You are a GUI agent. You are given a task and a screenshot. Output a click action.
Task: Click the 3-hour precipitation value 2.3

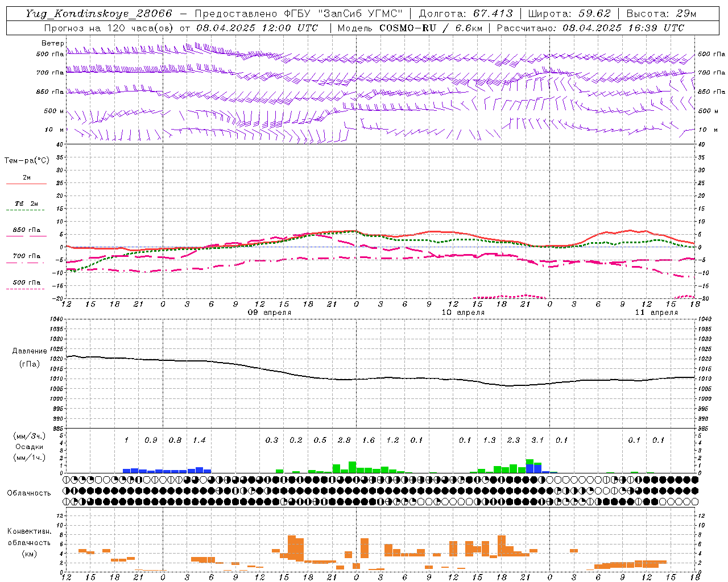click(514, 440)
